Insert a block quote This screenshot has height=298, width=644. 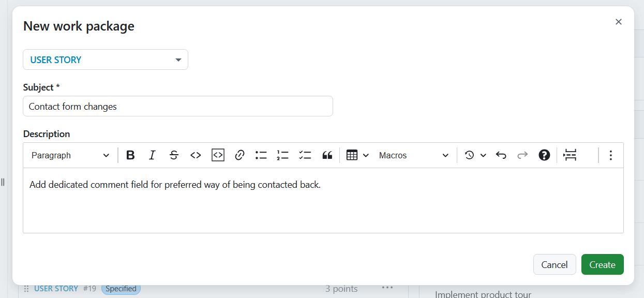tap(327, 155)
